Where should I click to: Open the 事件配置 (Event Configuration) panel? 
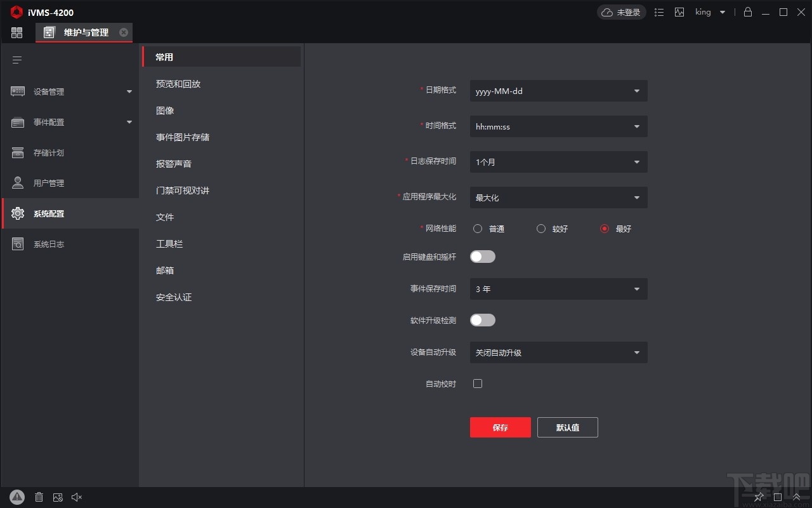coord(48,121)
